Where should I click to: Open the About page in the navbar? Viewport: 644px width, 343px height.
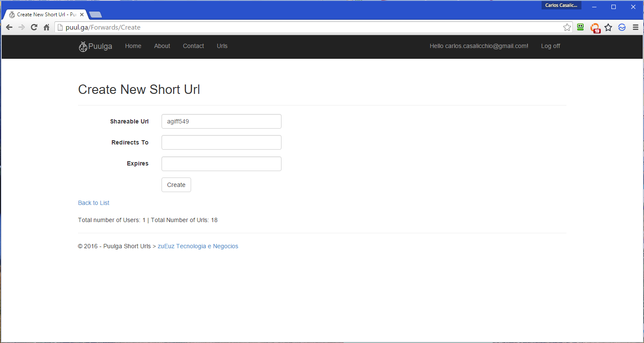[x=162, y=46]
